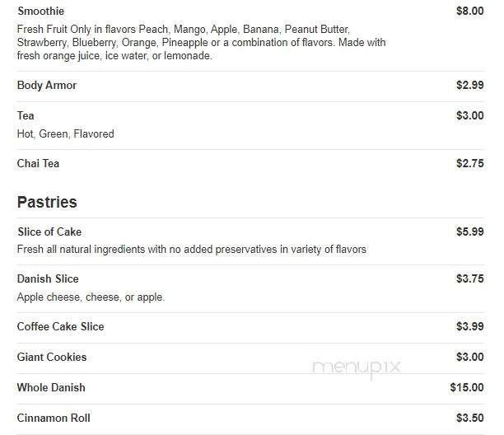Select the Tea menu item
This screenshot has width=504, height=435.
(x=26, y=115)
